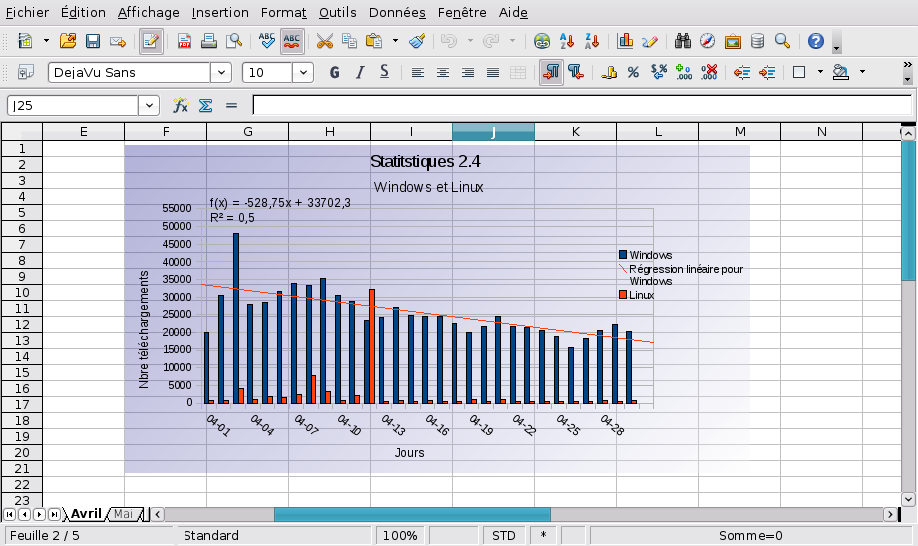Click the Zoom magnifier icon

(x=782, y=41)
